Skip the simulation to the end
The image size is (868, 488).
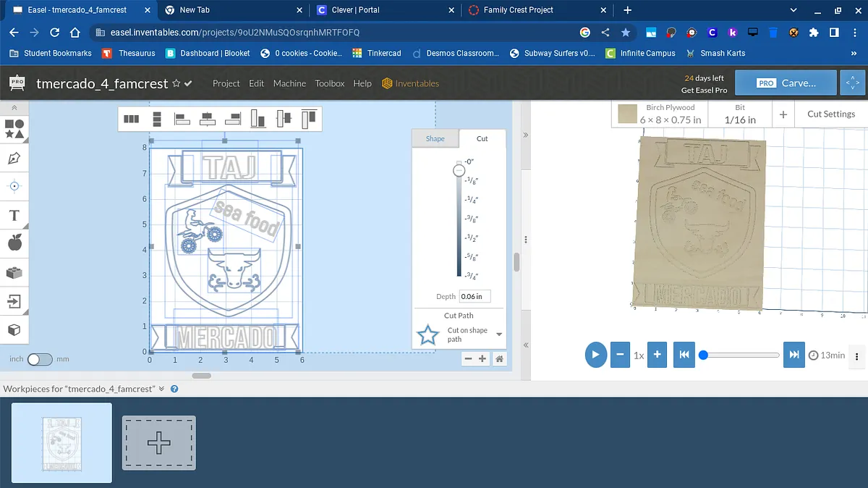pos(793,355)
